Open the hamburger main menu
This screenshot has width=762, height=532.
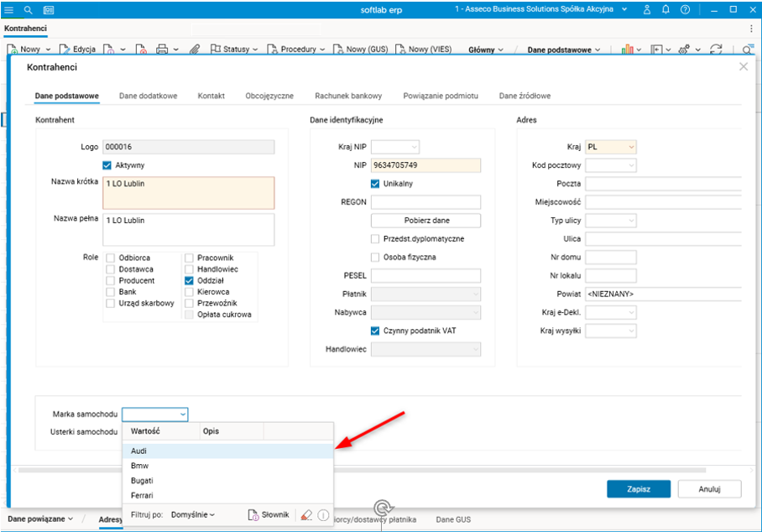[x=8, y=10]
